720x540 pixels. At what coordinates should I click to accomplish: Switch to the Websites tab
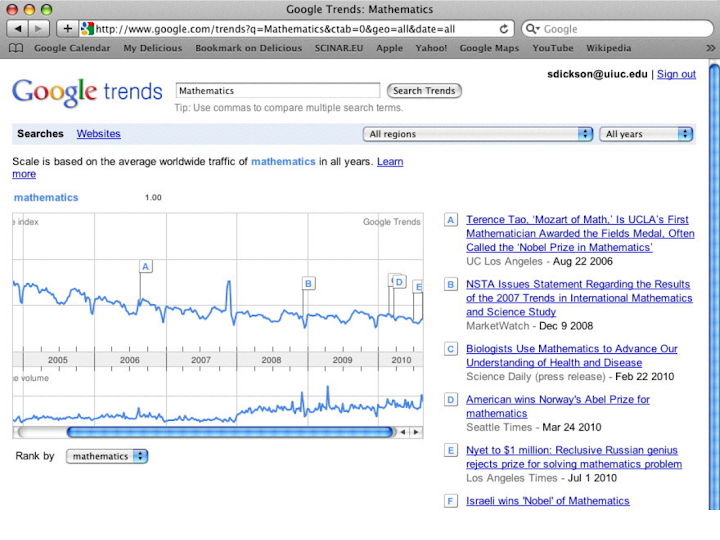tap(99, 134)
